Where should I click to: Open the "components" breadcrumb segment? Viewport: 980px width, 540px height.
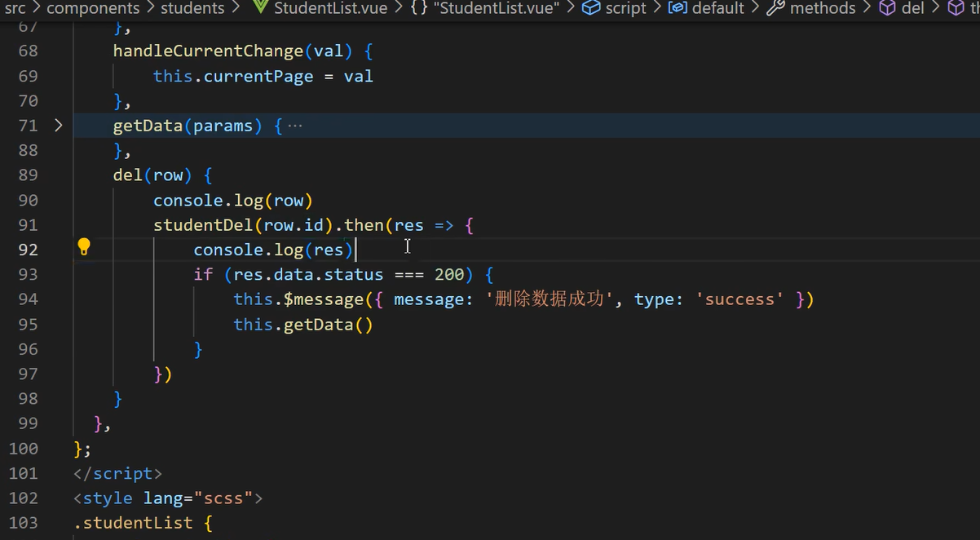92,8
